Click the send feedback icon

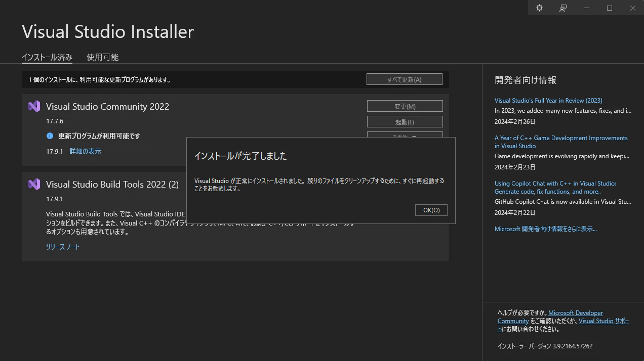[562, 8]
